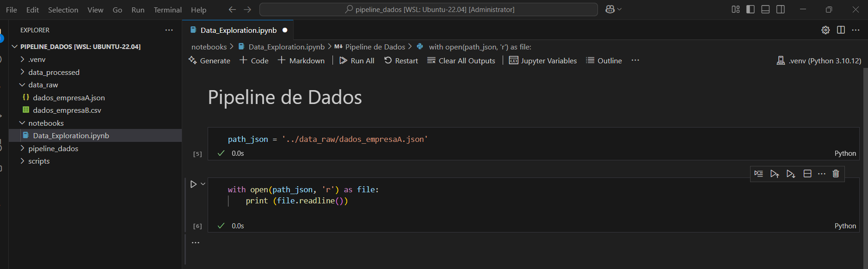Viewport: 868px width, 269px height.
Task: Open the Terminal menu
Action: point(167,10)
